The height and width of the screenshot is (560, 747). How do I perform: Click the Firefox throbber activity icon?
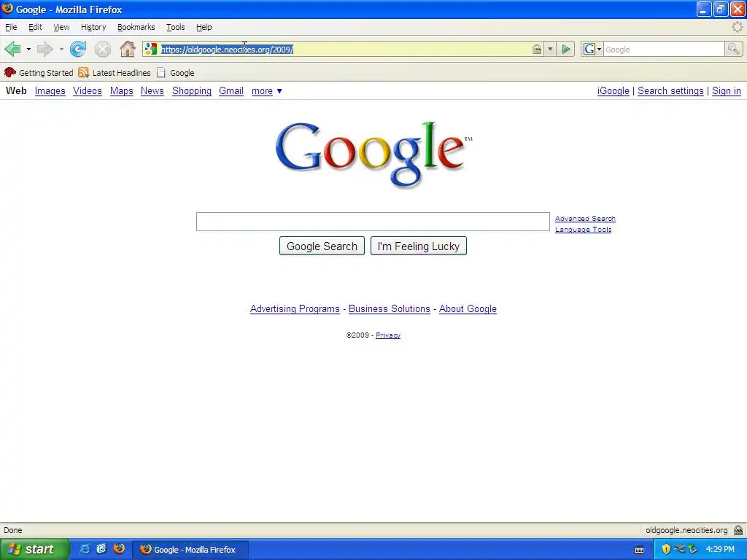[x=737, y=27]
